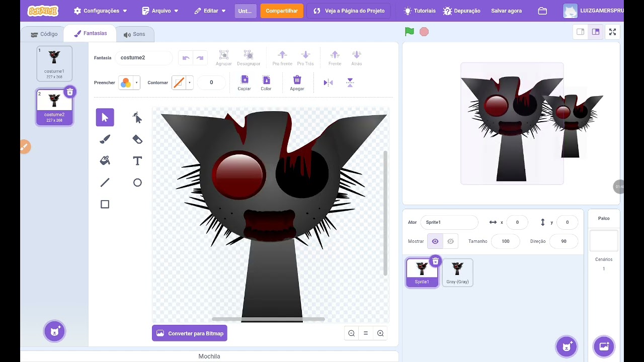644x362 pixels.
Task: Click Salvar agora
Action: [x=506, y=11]
